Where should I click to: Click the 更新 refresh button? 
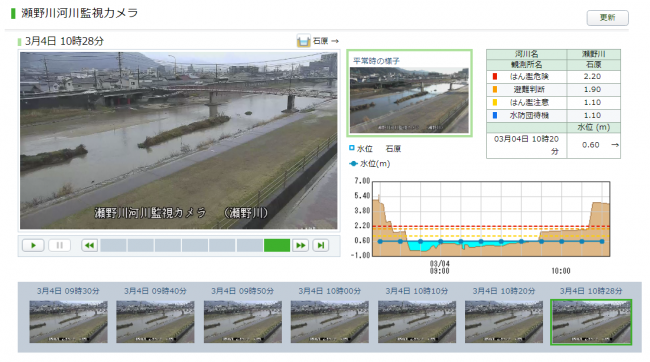click(x=607, y=18)
